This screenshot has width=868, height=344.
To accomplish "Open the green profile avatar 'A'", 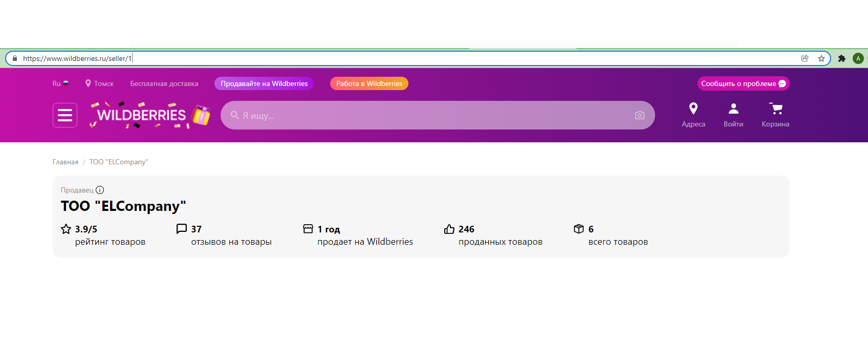I will 858,58.
